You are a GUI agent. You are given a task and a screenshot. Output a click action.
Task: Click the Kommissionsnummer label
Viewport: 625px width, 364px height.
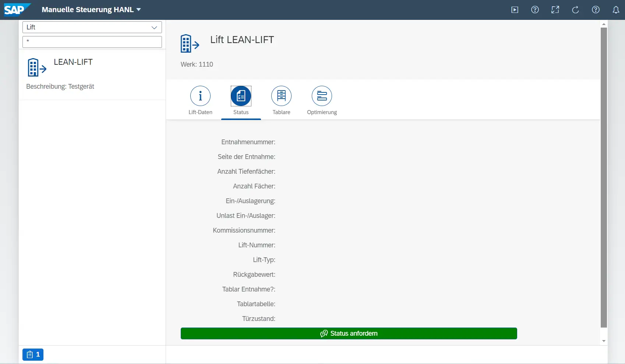244,230
